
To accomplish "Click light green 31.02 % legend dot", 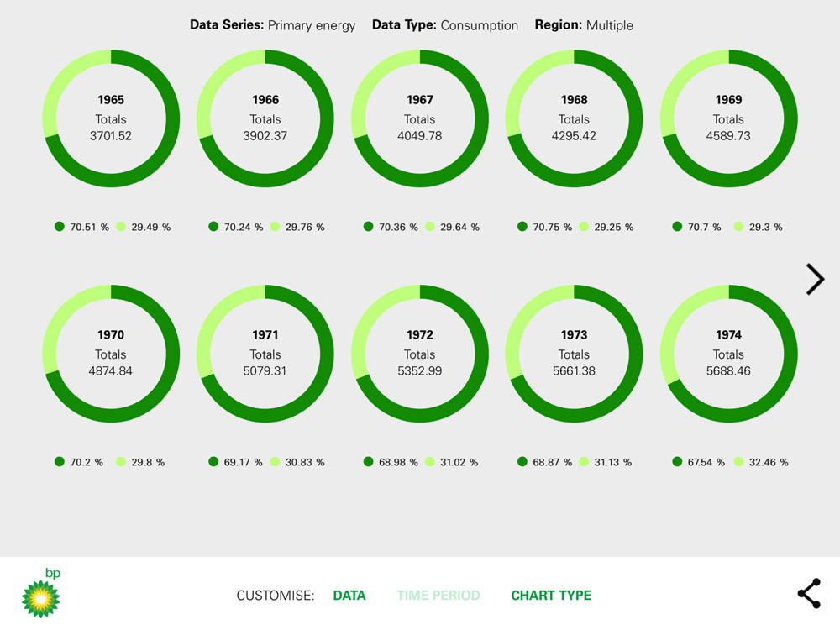I will (430, 462).
